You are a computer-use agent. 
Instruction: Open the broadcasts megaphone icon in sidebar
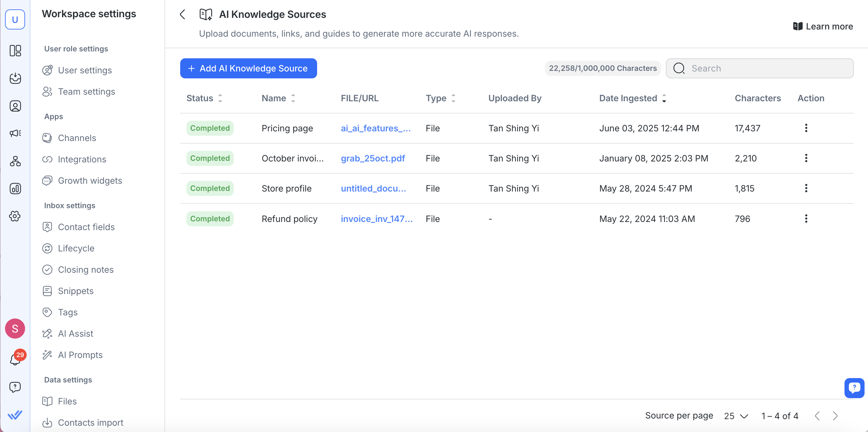(x=15, y=133)
